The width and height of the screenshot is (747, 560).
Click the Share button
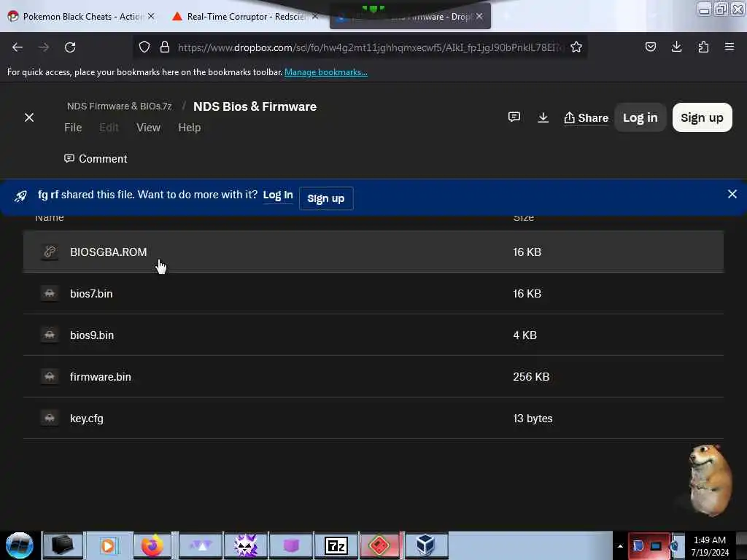pos(586,117)
